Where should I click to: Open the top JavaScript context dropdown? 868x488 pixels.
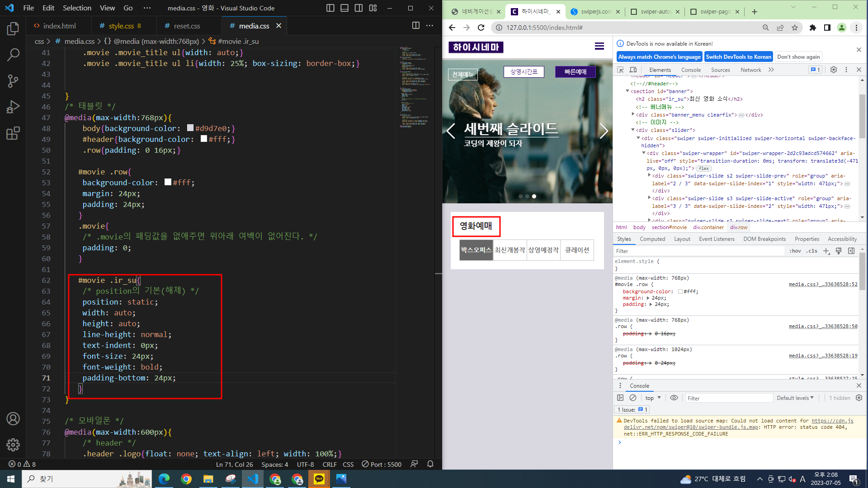click(x=653, y=398)
